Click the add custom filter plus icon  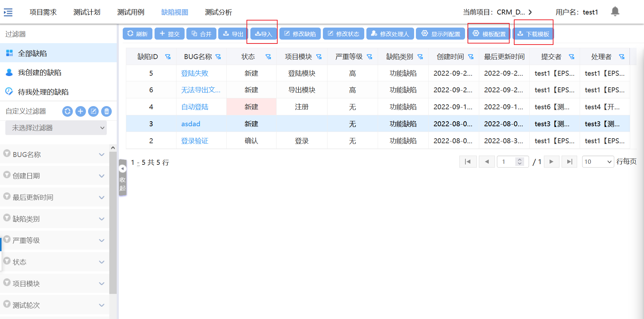point(81,111)
